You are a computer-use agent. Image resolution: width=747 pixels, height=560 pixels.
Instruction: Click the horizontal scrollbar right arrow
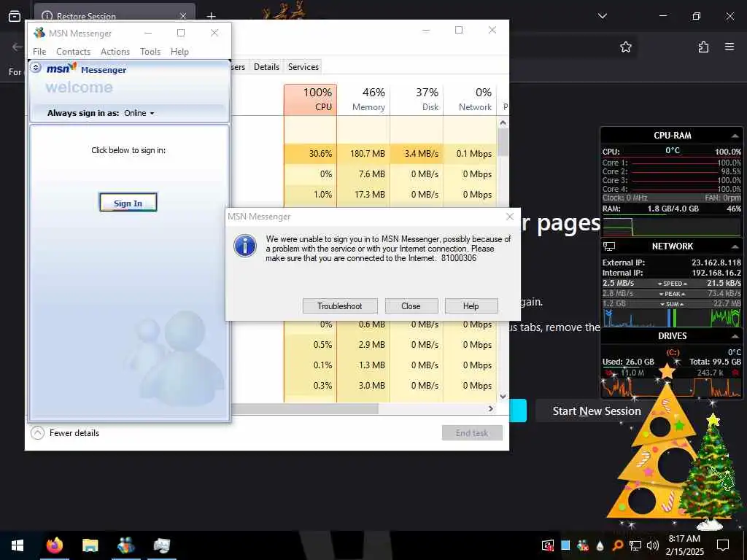[x=491, y=408]
